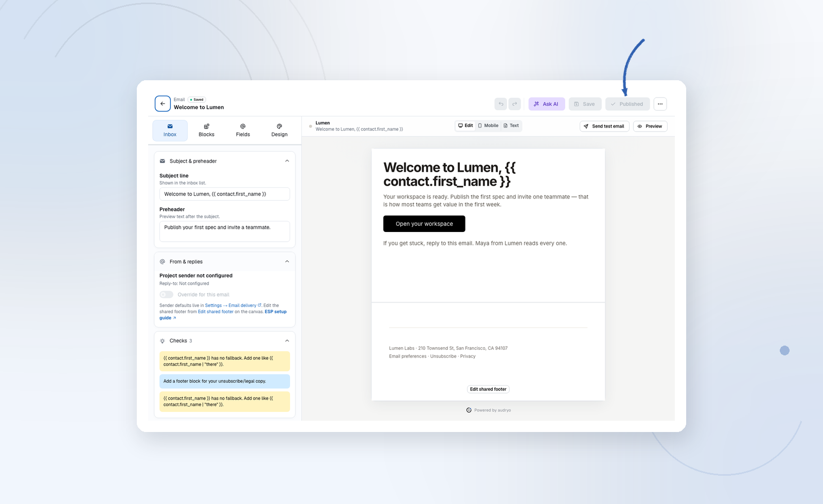The height and width of the screenshot is (504, 823).
Task: Go back using the arrow button
Action: [163, 103]
